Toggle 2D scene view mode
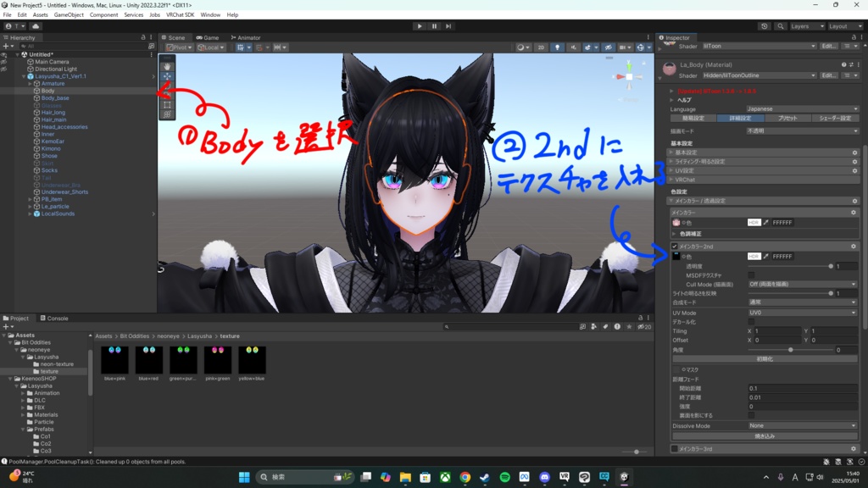868x488 pixels. click(541, 47)
